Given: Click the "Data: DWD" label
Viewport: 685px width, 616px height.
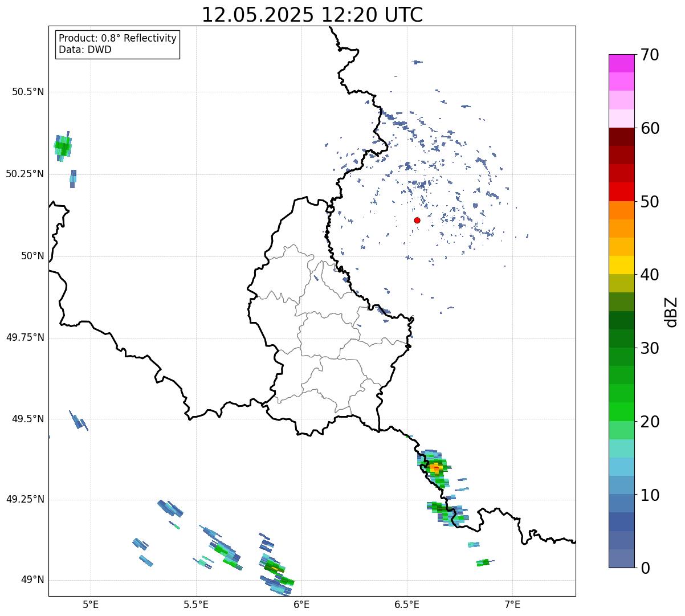Looking at the screenshot, I should [x=85, y=50].
